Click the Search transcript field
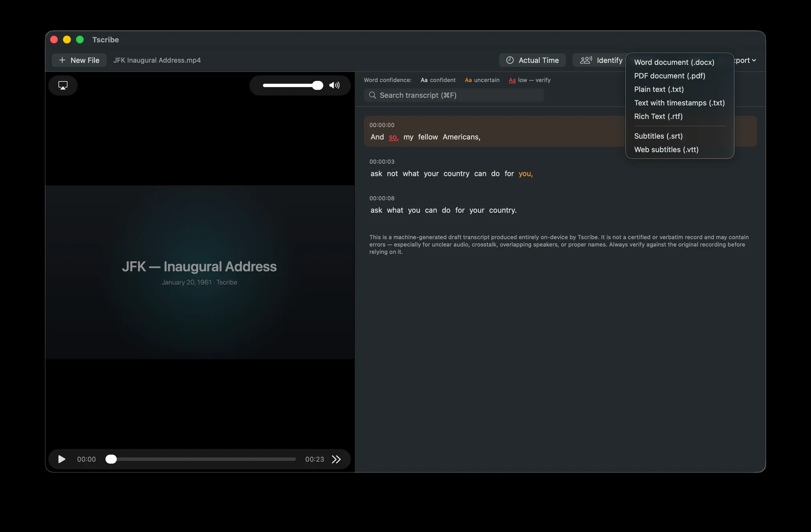This screenshot has height=532, width=811. (454, 95)
